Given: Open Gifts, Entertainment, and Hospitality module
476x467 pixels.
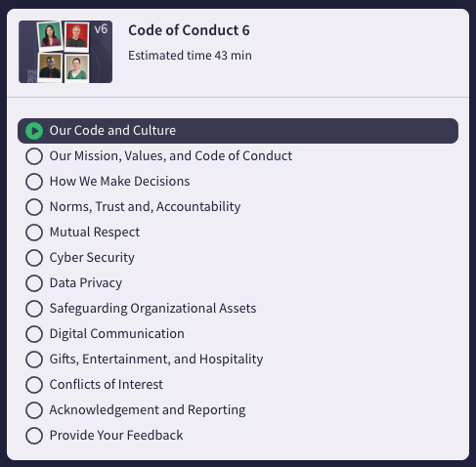Looking at the screenshot, I should pyautogui.click(x=156, y=360).
